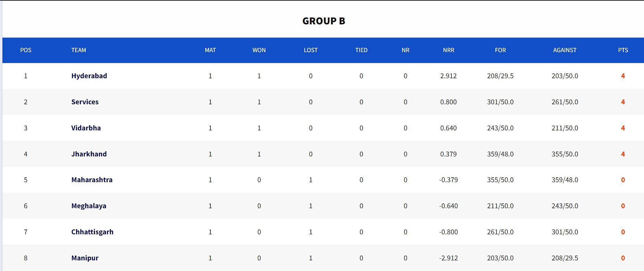Image resolution: width=644 pixels, height=271 pixels.
Task: Click the Hyderabad team name
Action: point(89,76)
